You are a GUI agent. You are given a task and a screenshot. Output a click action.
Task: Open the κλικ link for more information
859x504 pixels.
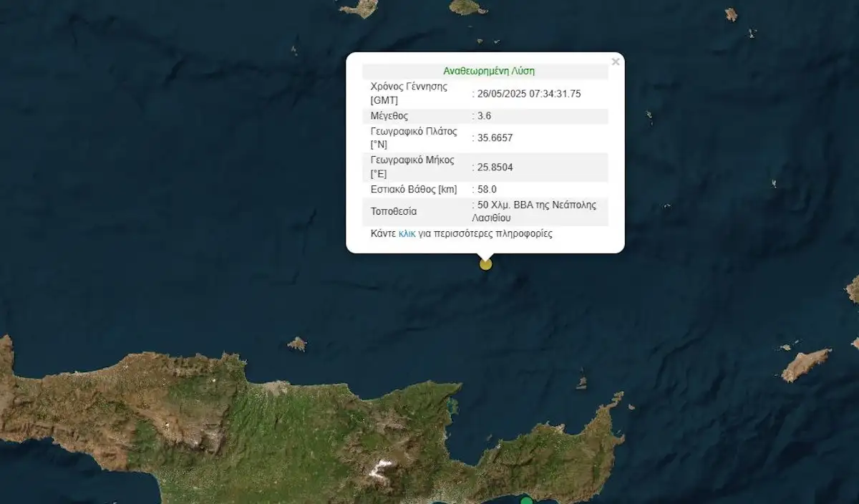point(407,233)
